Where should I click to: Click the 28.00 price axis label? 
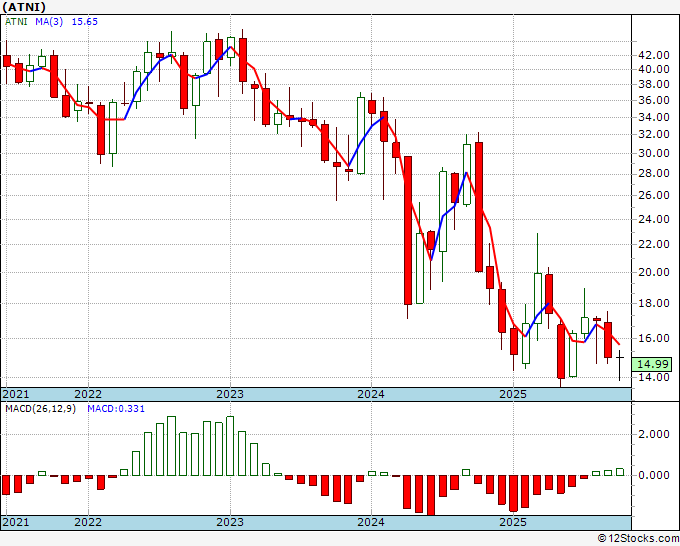point(654,173)
